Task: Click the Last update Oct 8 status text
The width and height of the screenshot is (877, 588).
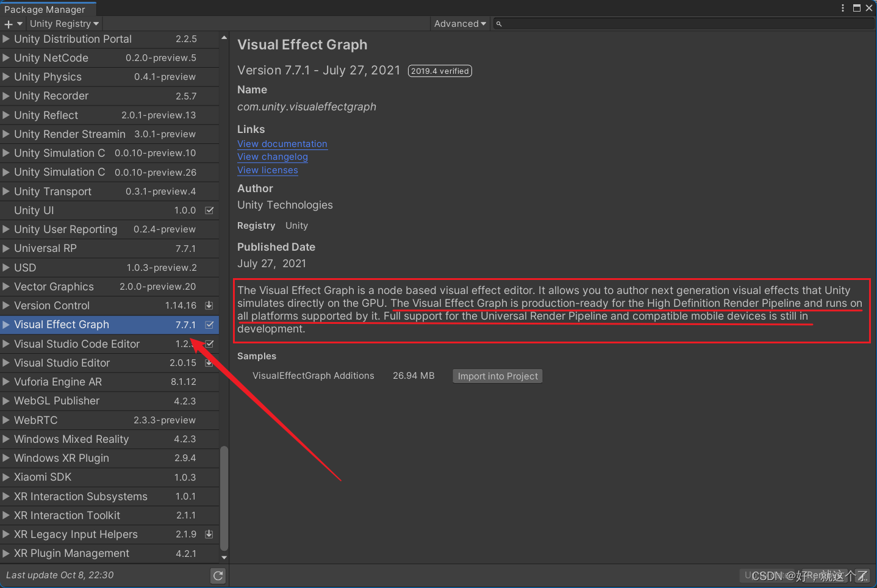Action: click(60, 575)
